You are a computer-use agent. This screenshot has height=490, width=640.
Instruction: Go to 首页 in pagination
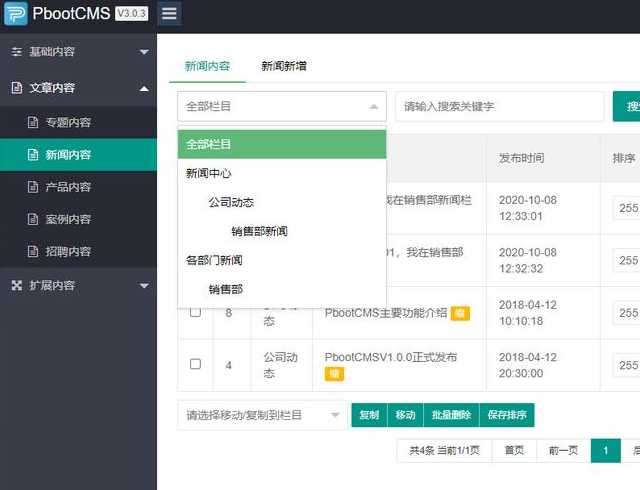pos(514,450)
